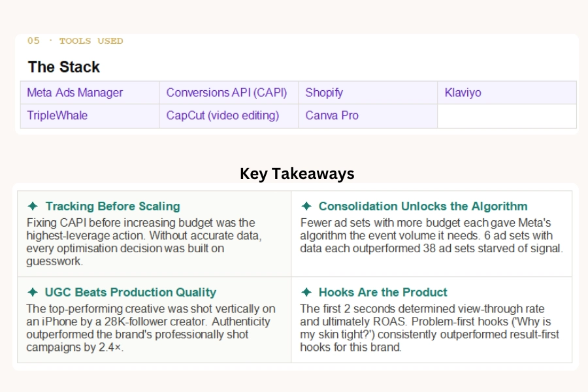588x392 pixels.
Task: Click the Key Takeaways heading
Action: 297,174
